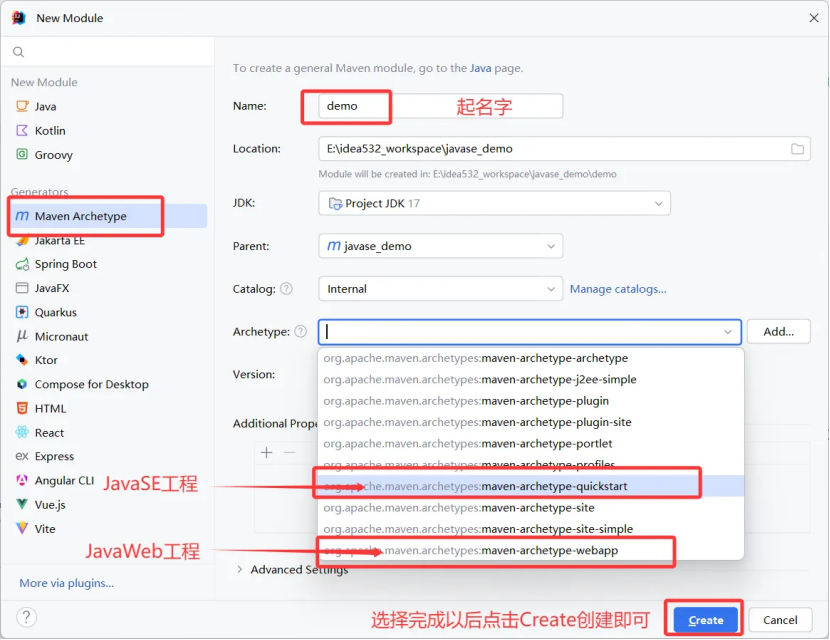Open Manage catalogs... link
The height and width of the screenshot is (640, 830).
618,289
